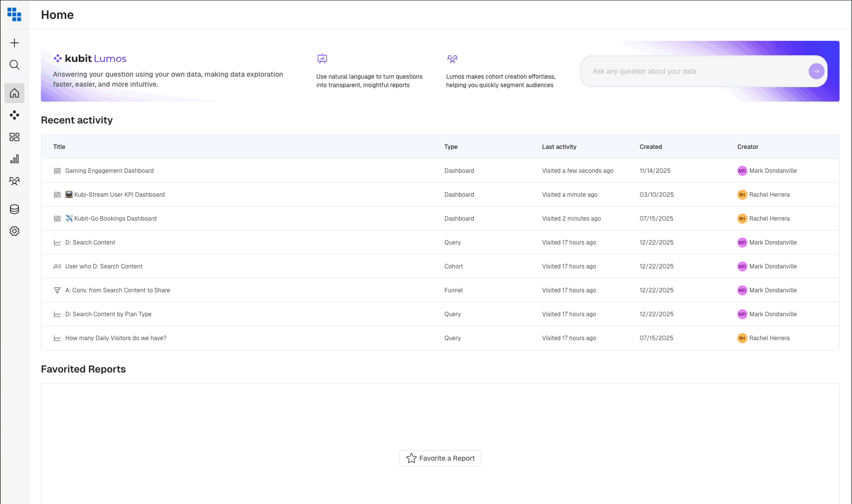Open Cohorts via the people sidebar icon
Image resolution: width=852 pixels, height=504 pixels.
[14, 181]
